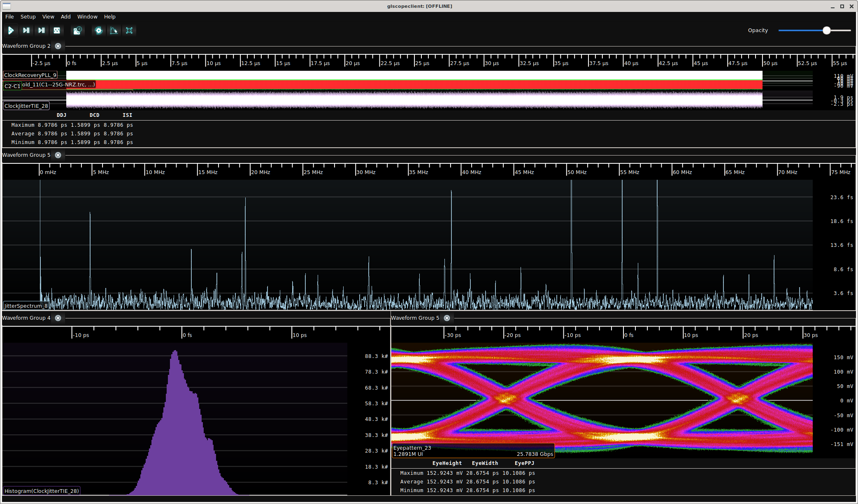Click the EyePPJ column header

(524, 463)
